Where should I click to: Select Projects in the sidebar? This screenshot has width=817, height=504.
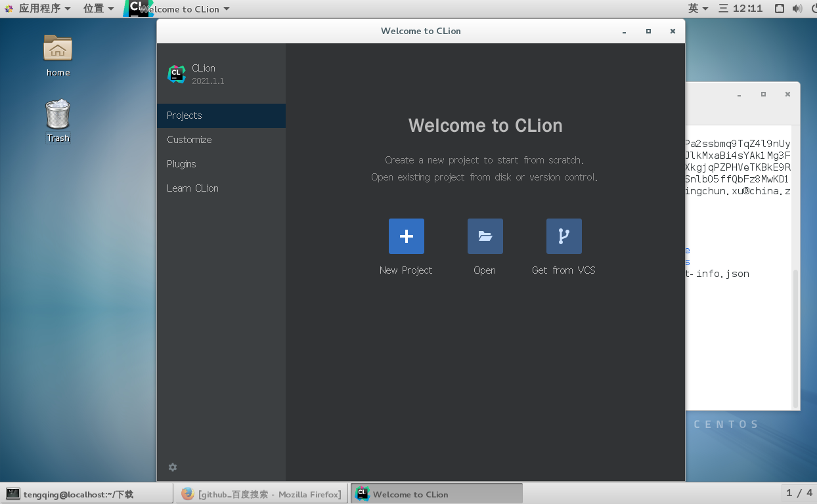pyautogui.click(x=184, y=115)
